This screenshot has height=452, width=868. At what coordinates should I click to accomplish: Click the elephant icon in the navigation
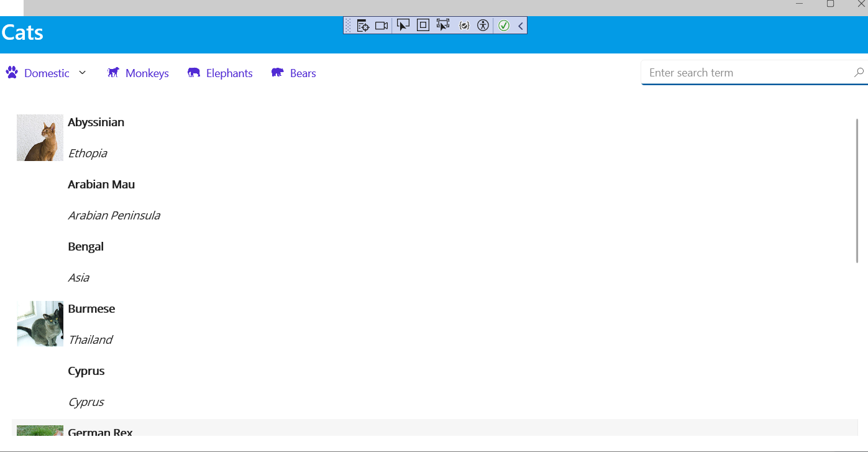[194, 72]
